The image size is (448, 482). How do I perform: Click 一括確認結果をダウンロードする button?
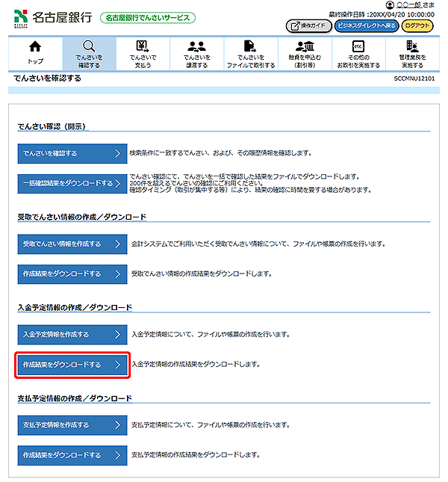click(72, 184)
